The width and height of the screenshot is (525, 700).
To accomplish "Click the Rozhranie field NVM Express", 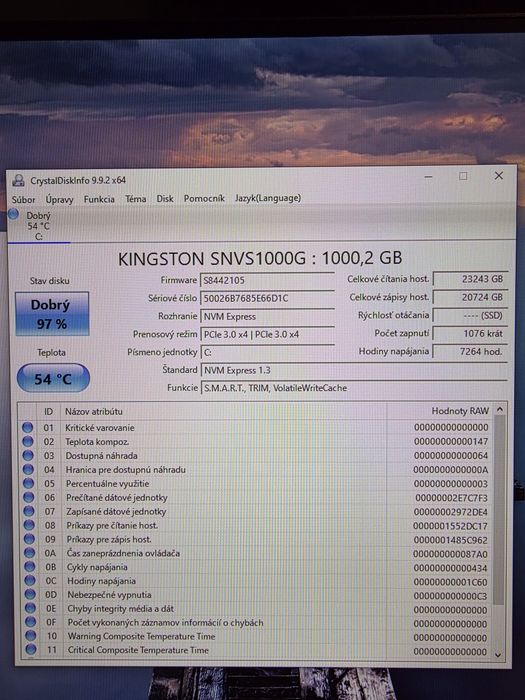I will 267,317.
